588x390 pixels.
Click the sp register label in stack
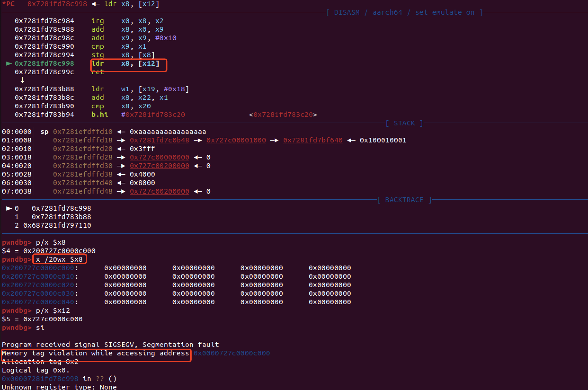[x=44, y=132]
